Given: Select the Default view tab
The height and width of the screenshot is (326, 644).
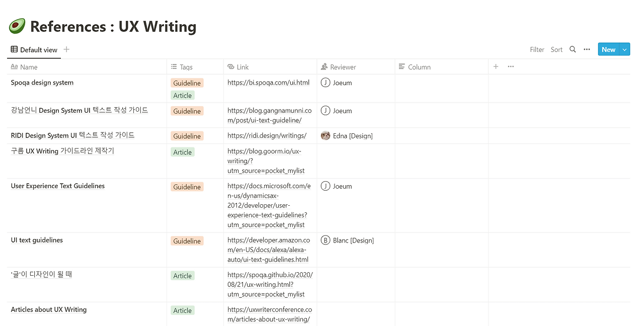Looking at the screenshot, I should [34, 50].
